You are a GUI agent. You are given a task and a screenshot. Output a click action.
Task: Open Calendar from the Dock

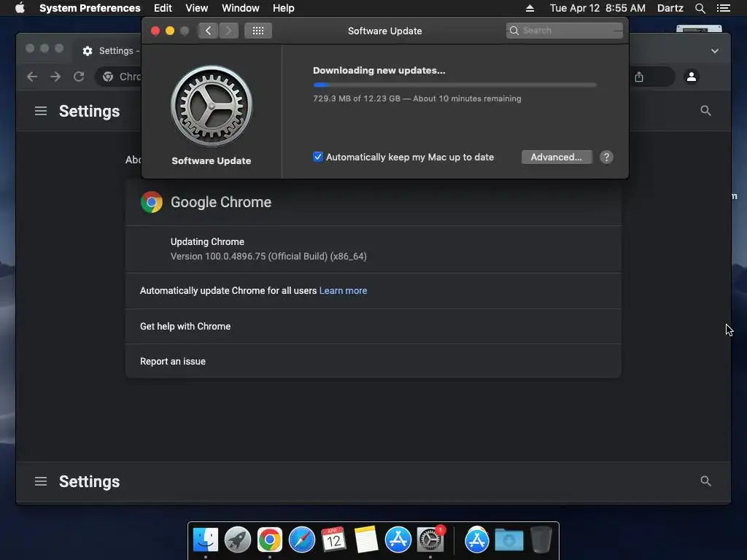tap(333, 540)
